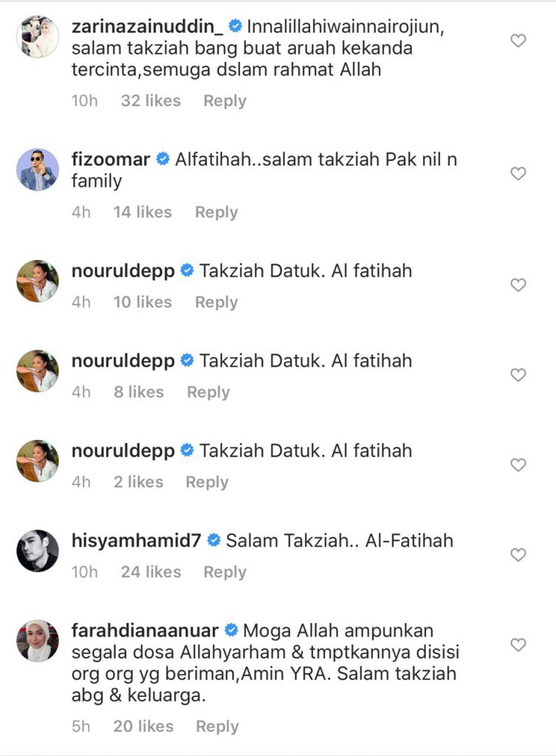Viewport: 556px width, 756px height.
Task: Like zarinazainuddin_'s comment with the heart
Action: click(x=518, y=41)
